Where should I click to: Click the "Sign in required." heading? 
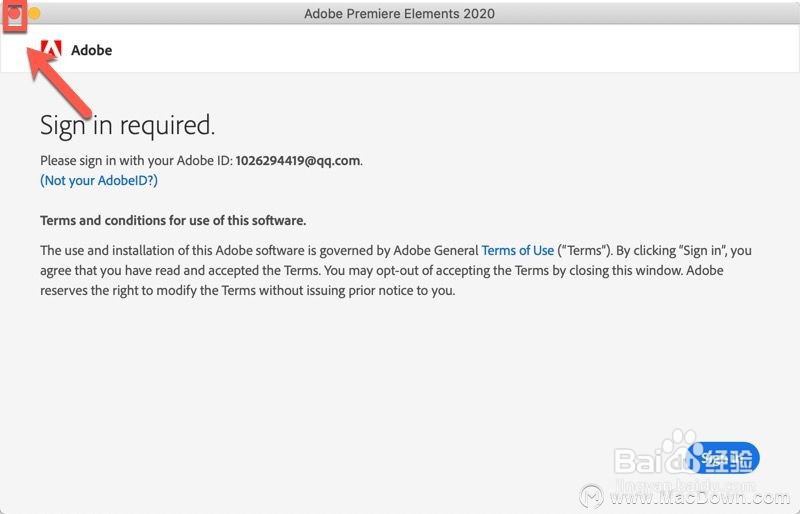[127, 125]
